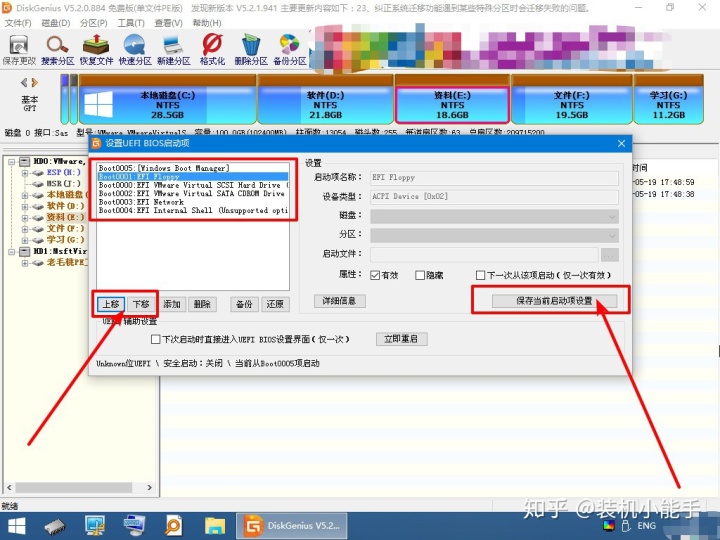Open the Windows Start menu

click(17, 526)
